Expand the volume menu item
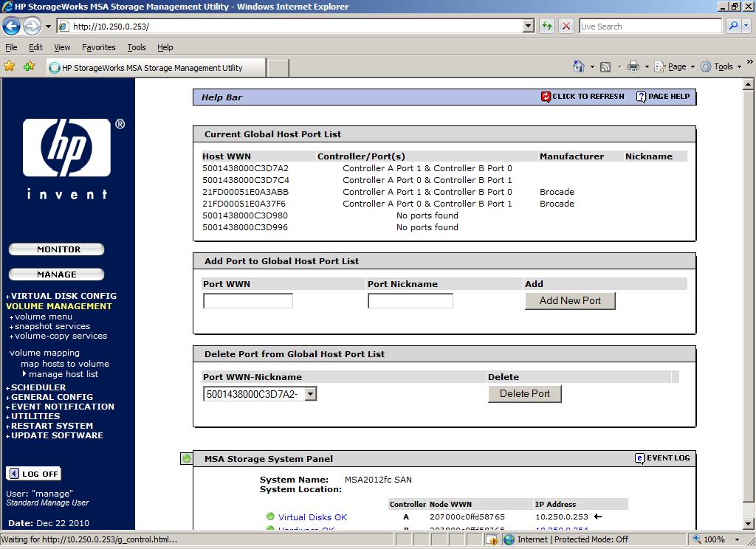 pos(41,317)
